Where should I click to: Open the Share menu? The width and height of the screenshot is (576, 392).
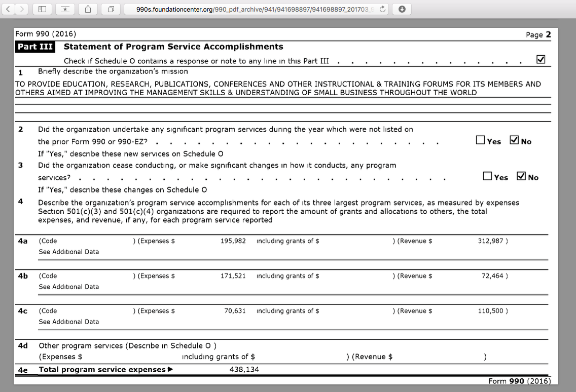[x=88, y=9]
